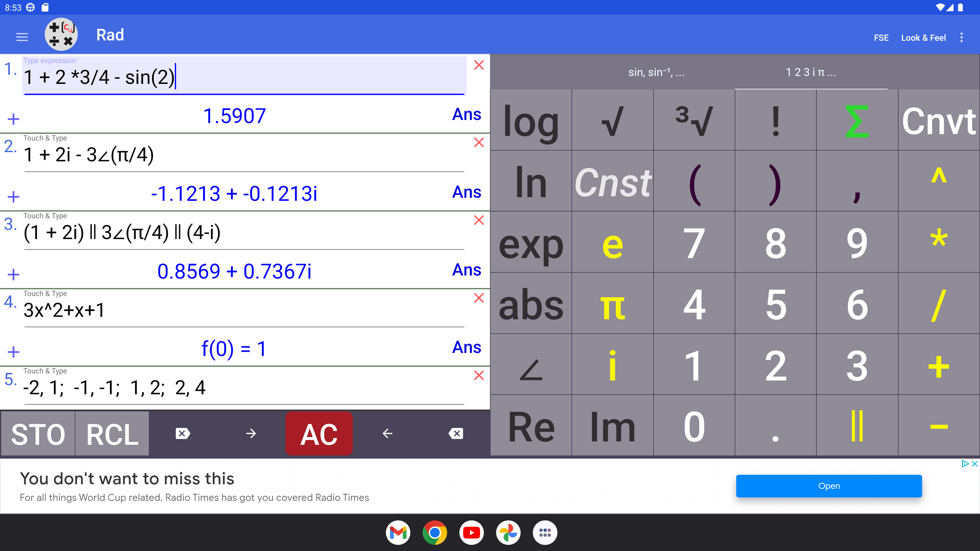Open Look & Feel settings

pyautogui.click(x=923, y=38)
